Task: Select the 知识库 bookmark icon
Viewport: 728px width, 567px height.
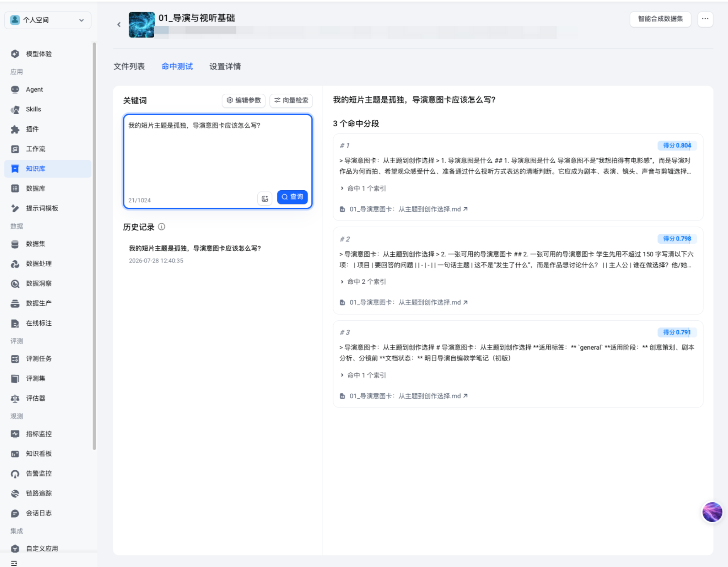Action: pos(15,169)
